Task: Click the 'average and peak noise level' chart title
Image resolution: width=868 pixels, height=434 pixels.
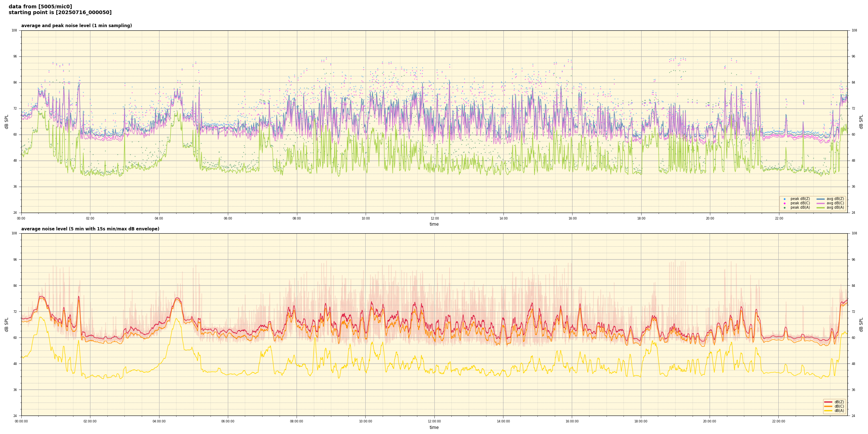Action: click(76, 26)
